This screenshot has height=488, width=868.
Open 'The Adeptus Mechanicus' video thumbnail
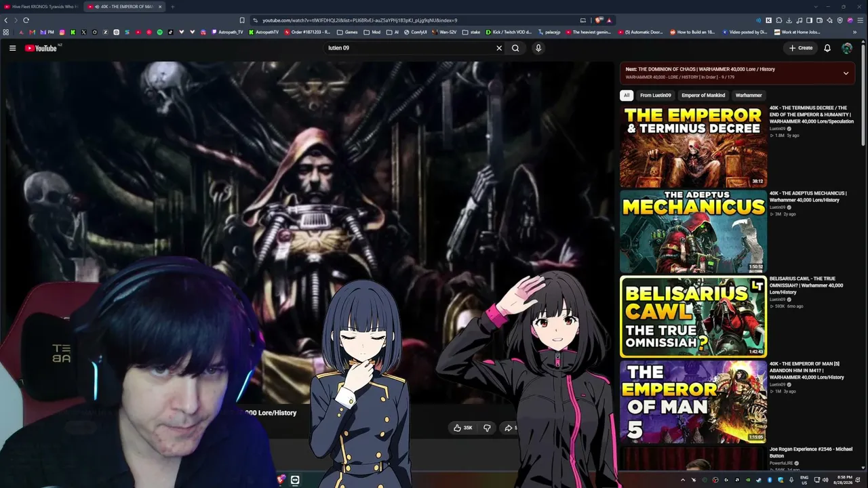click(x=693, y=231)
